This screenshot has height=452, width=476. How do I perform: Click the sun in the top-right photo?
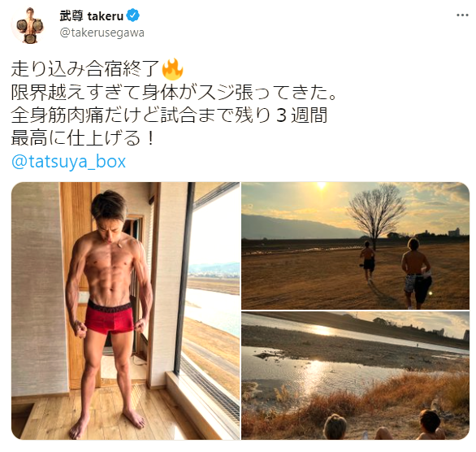click(321, 185)
